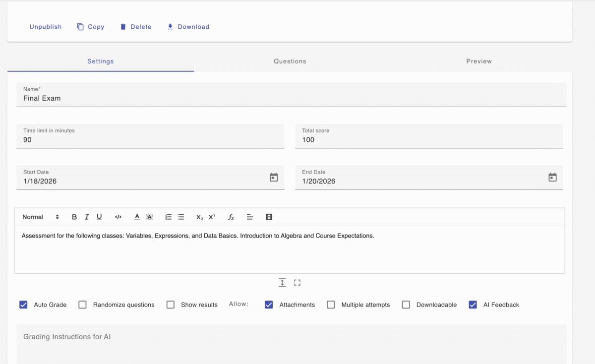Uncheck the AI Feedback option

pos(473,305)
